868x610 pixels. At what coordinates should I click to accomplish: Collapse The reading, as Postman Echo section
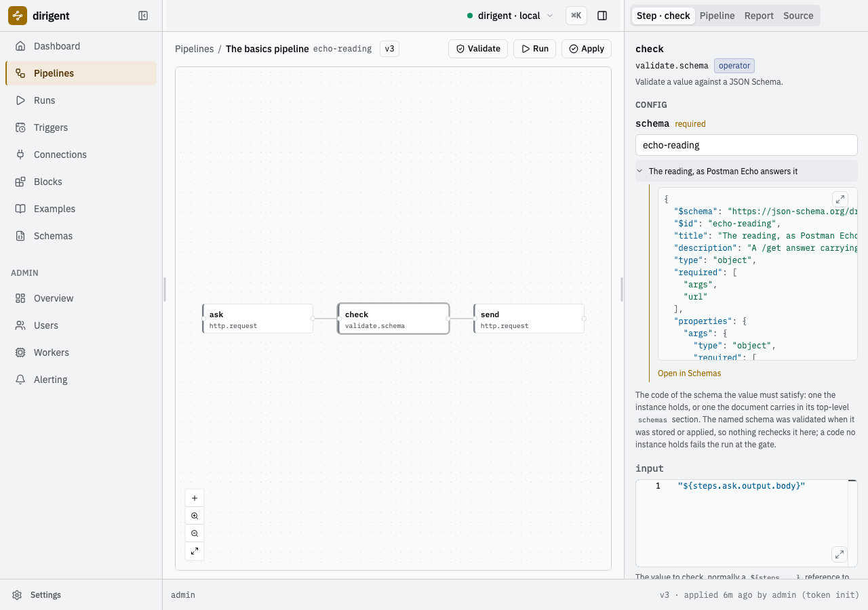click(747, 171)
